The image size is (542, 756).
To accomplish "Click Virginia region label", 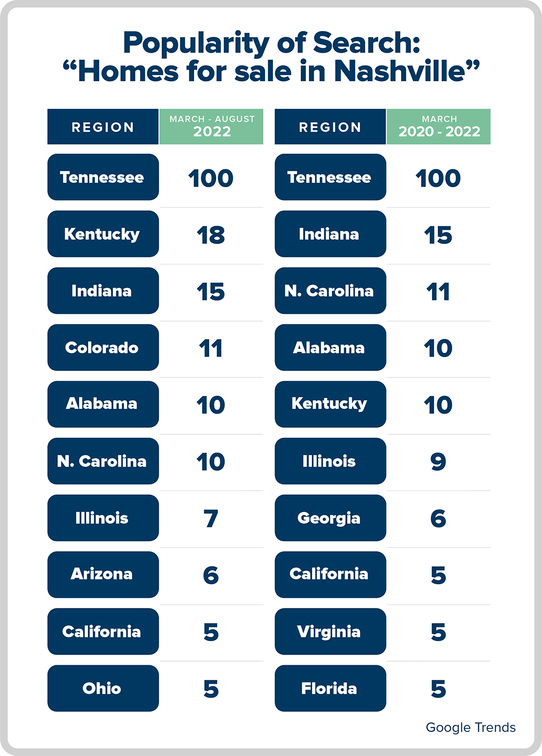I will [330, 632].
